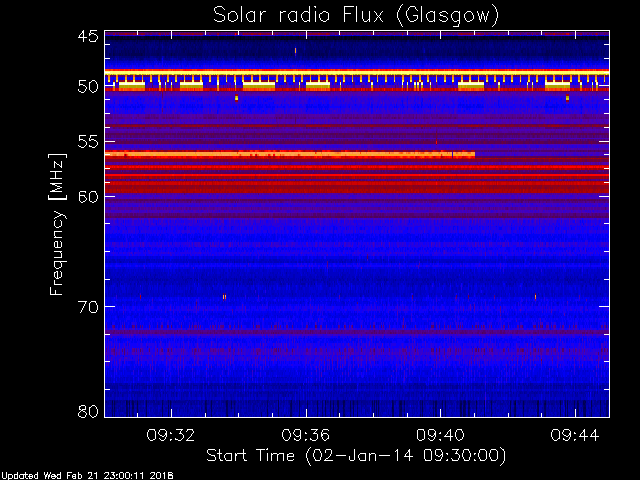640x480 pixels.
Task: Click the 09:36 time tick label
Action: point(305,435)
